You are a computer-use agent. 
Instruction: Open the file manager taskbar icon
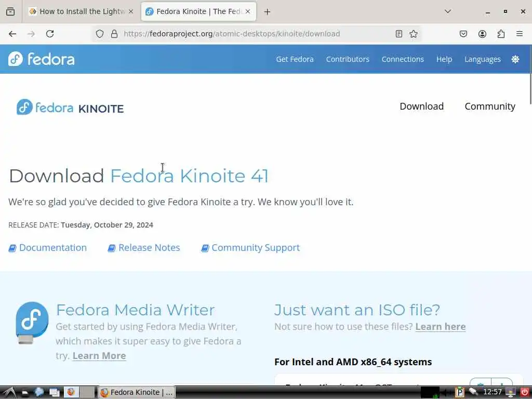(x=24, y=393)
